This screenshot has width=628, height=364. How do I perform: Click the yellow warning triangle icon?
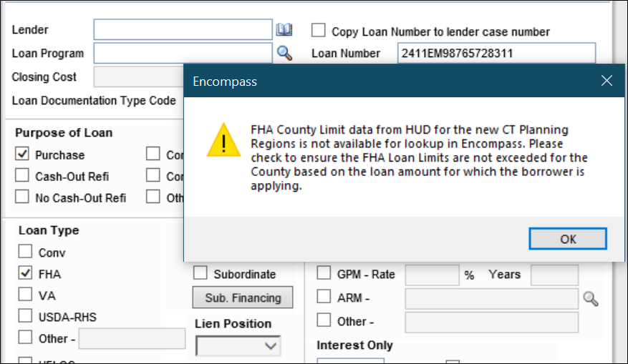(x=223, y=140)
